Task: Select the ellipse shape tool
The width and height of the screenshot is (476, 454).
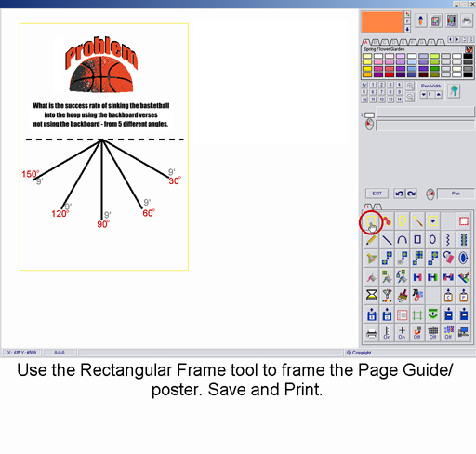Action: (432, 239)
